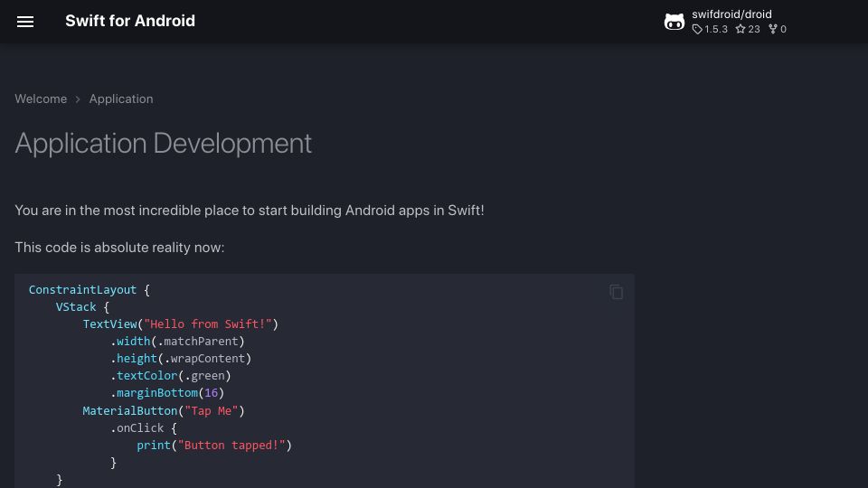Click the Application Development heading
Screen dimensions: 868x488
(x=164, y=144)
